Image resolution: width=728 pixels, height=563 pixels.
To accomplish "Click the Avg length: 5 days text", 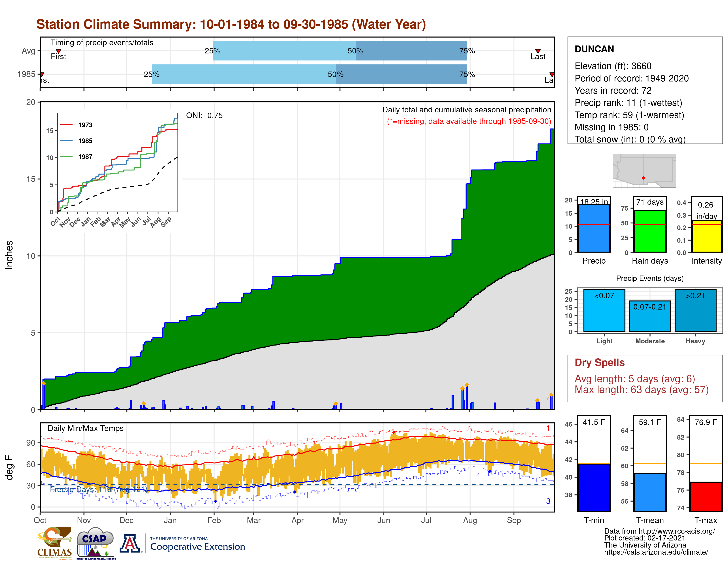I will coord(635,379).
